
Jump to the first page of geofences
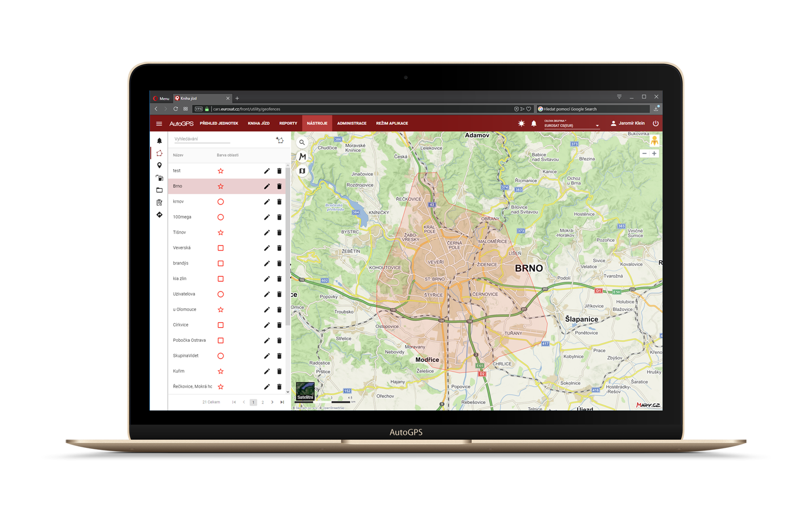tap(234, 402)
